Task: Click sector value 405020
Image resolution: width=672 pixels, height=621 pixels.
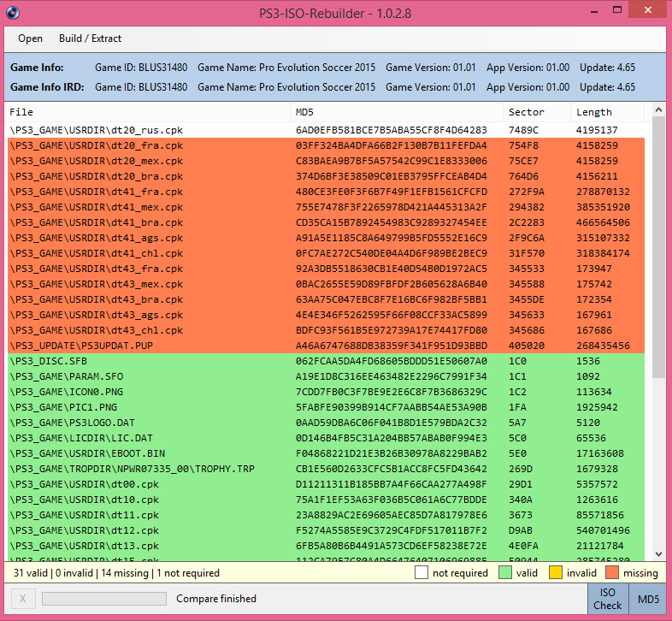Action: coord(527,346)
